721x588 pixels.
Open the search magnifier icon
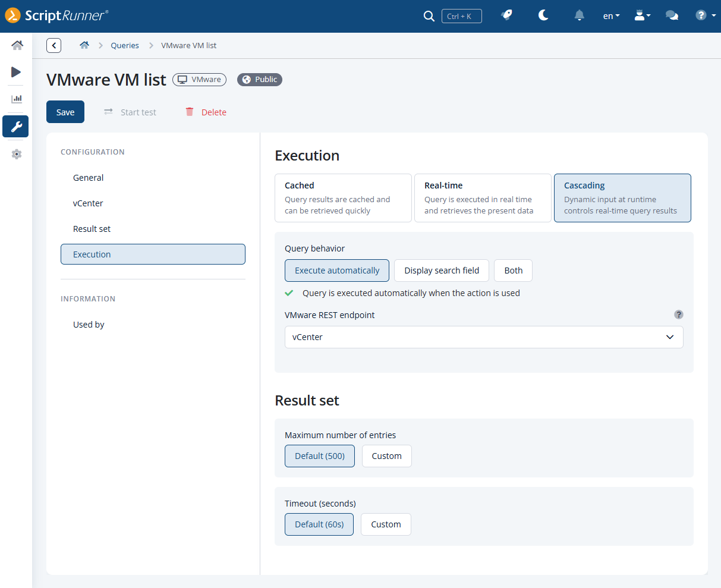429,16
